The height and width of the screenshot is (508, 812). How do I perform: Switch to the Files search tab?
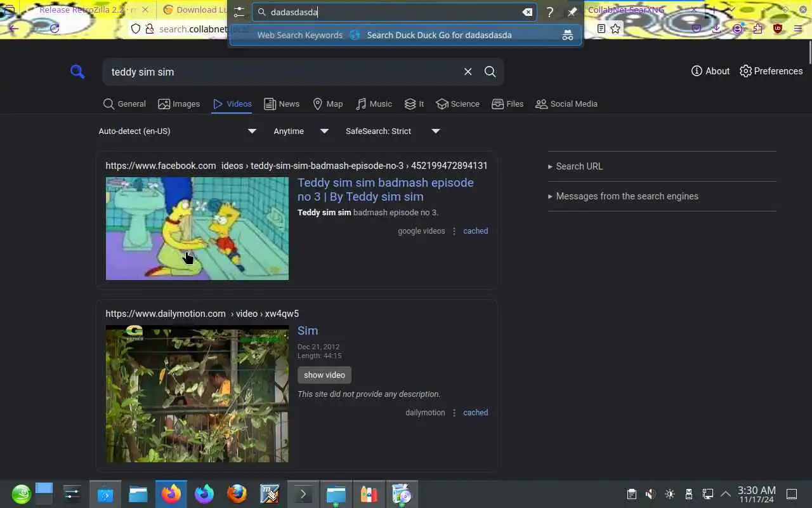point(507,104)
